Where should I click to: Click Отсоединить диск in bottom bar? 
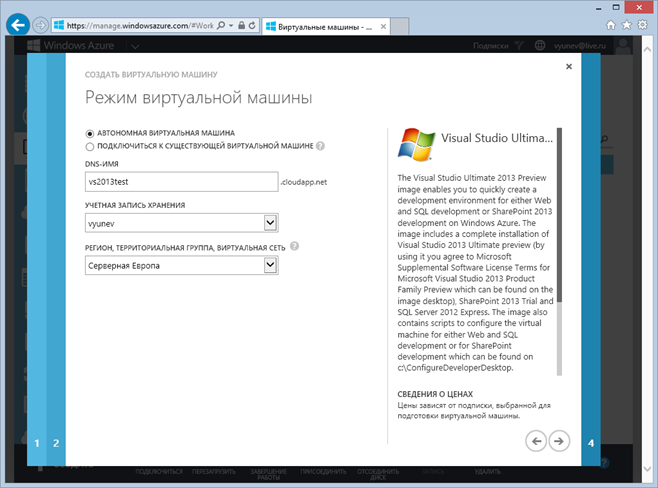(x=378, y=474)
